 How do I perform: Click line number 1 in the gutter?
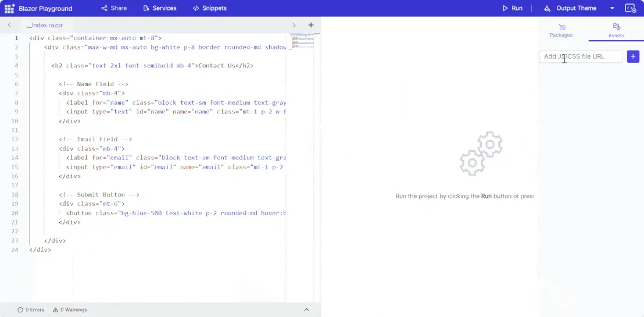coord(16,38)
